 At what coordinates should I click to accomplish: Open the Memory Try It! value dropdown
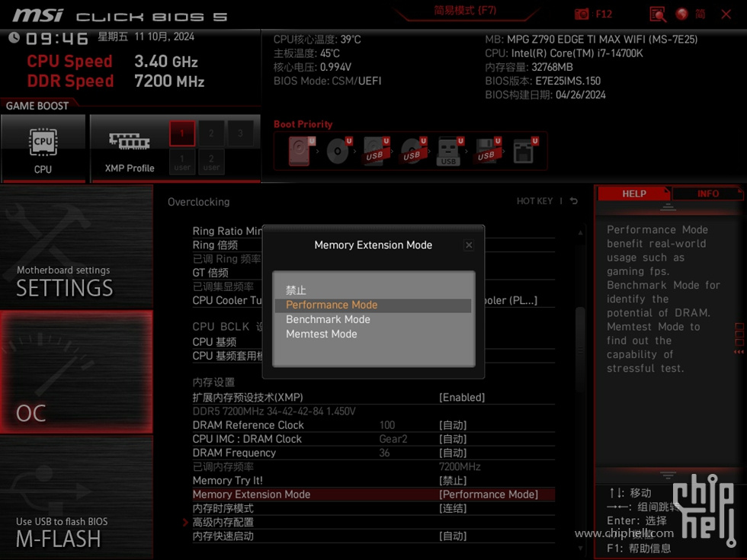[453, 481]
